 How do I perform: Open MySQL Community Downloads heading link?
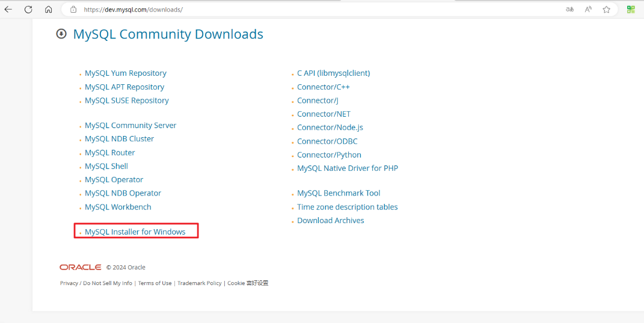pyautogui.click(x=168, y=34)
